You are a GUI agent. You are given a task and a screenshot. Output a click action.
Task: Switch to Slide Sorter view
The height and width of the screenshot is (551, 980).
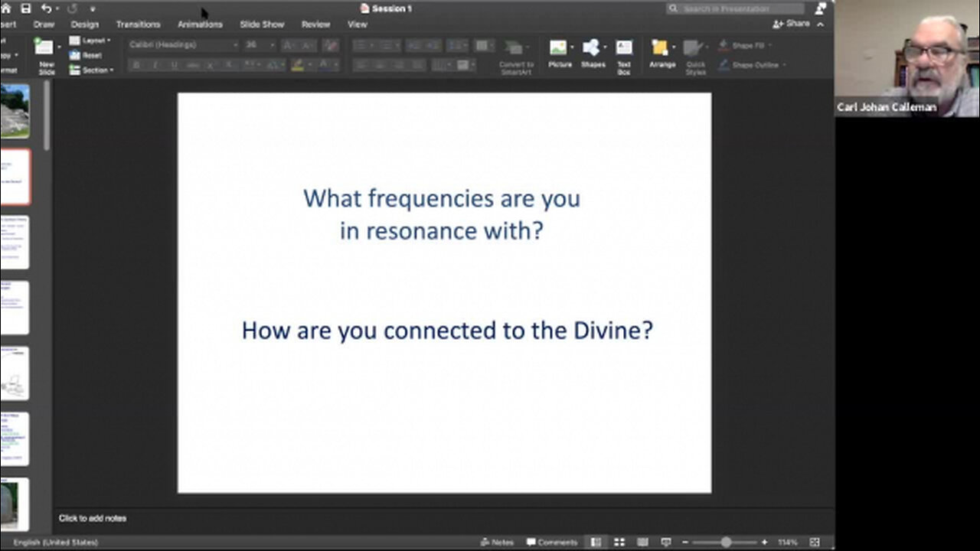click(619, 542)
